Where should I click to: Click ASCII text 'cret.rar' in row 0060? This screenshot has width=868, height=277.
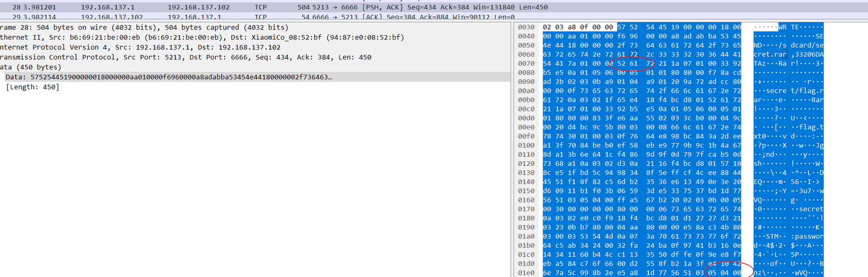point(770,54)
